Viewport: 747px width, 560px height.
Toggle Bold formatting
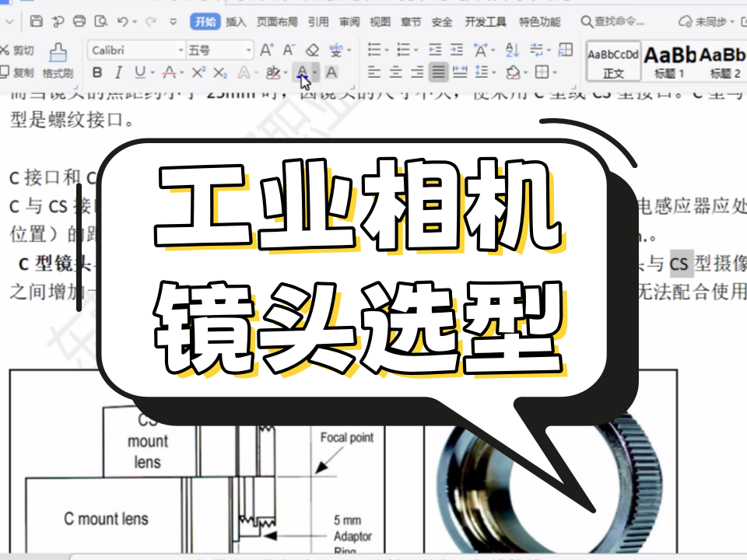(97, 73)
